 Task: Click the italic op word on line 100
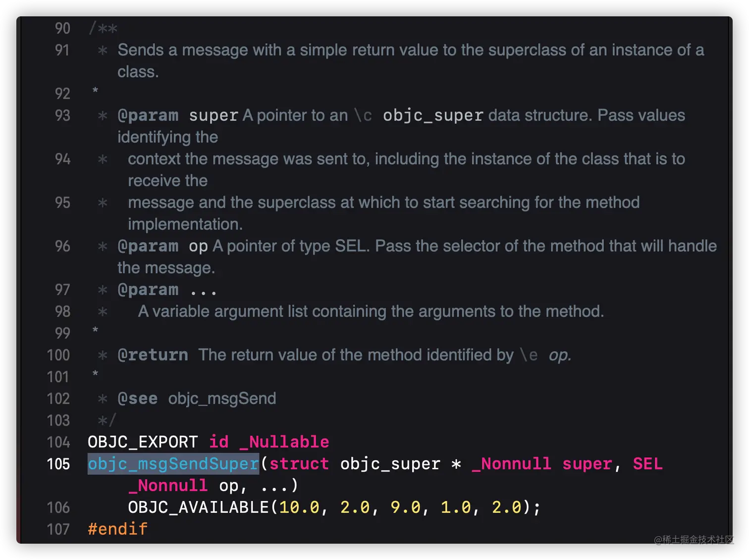(559, 355)
